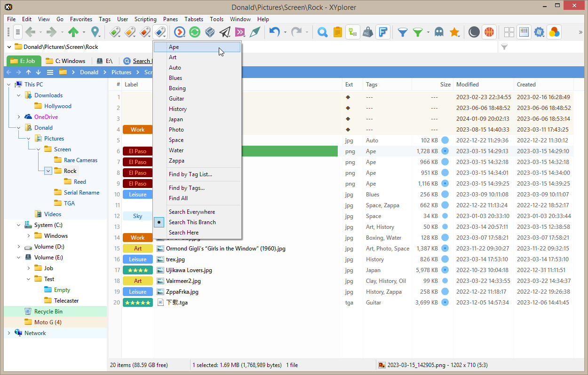The width and height of the screenshot is (588, 375).
Task: Expand the Network node in the tree
Action: pos(9,333)
